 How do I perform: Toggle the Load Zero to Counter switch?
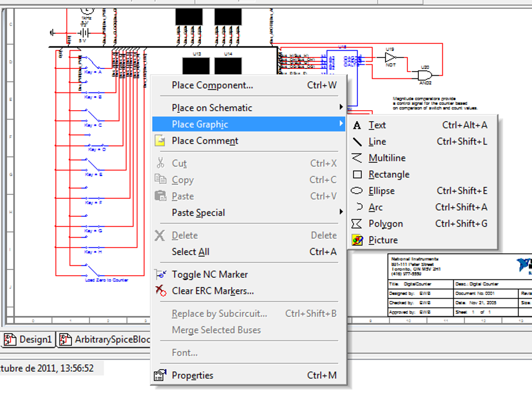pyautogui.click(x=93, y=270)
